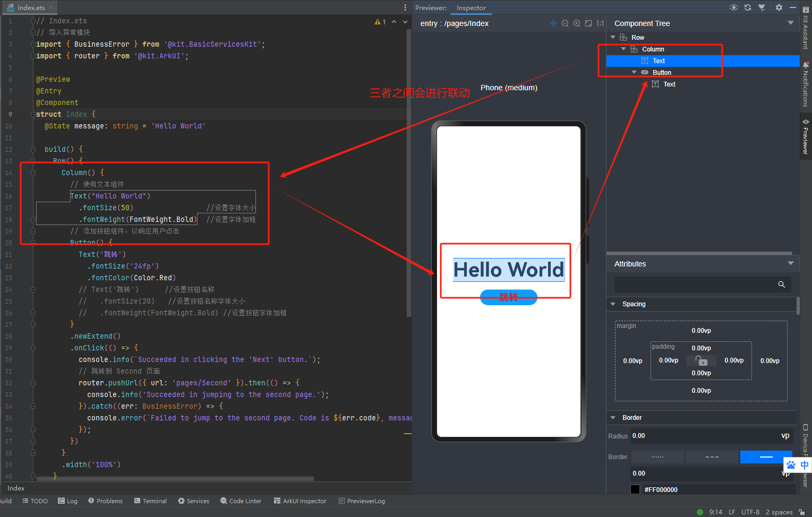812x517 pixels.
Task: Click the refresh previewer icon
Action: [748, 7]
